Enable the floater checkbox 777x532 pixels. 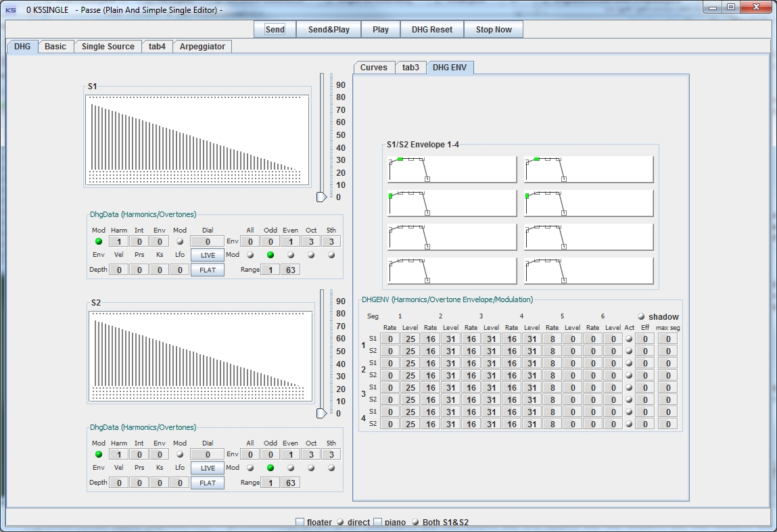coord(300,522)
